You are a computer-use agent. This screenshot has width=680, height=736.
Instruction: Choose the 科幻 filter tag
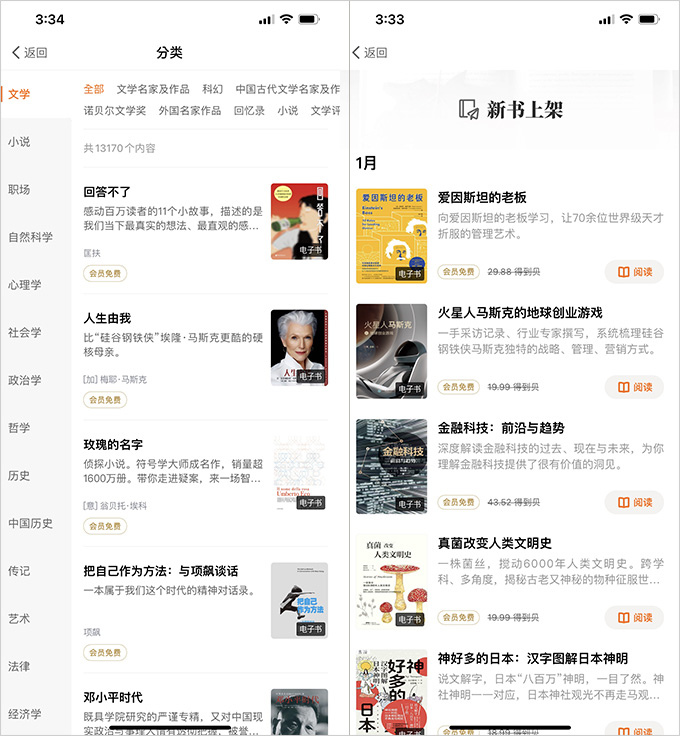213,89
